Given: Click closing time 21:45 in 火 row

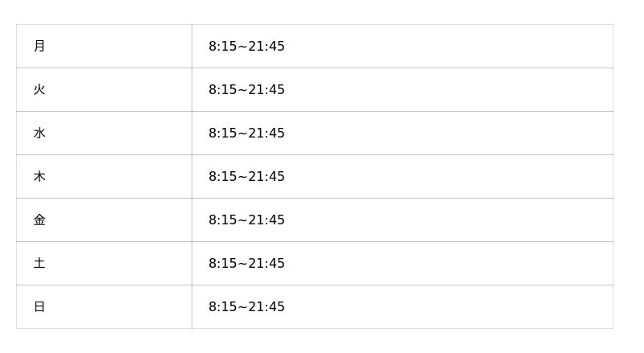Looking at the screenshot, I should (266, 90).
